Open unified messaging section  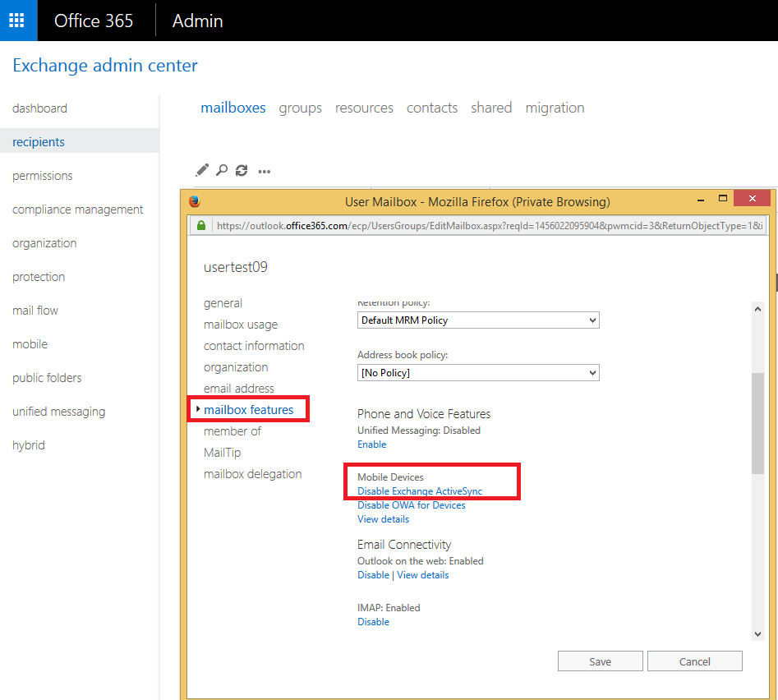click(58, 412)
